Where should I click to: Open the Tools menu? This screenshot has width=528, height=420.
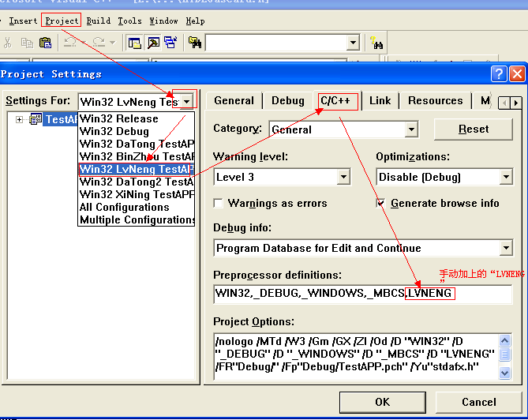tap(129, 21)
